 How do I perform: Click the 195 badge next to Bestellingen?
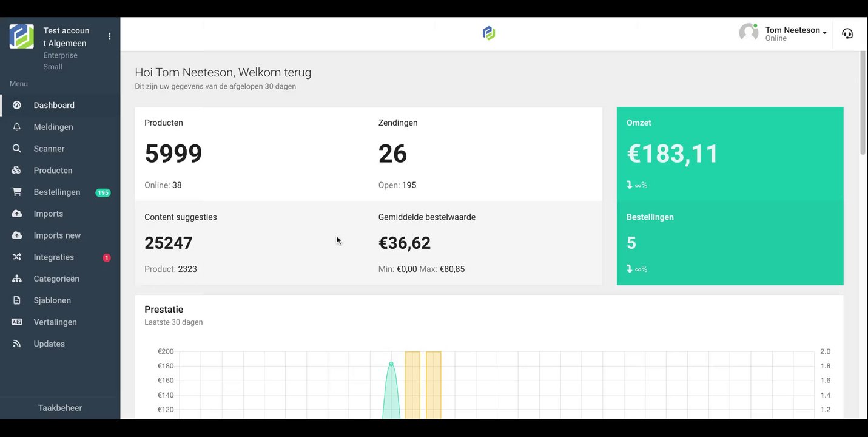coord(103,192)
